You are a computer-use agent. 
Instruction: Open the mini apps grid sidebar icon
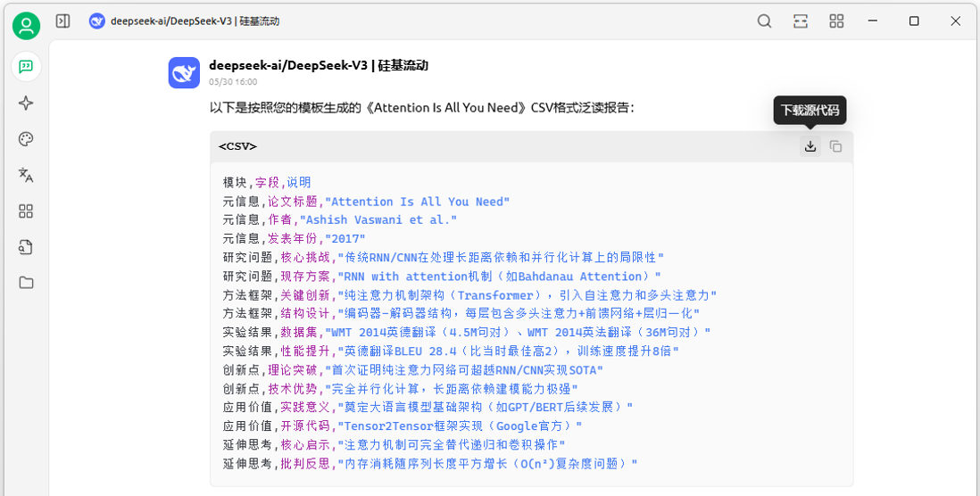pos(26,211)
